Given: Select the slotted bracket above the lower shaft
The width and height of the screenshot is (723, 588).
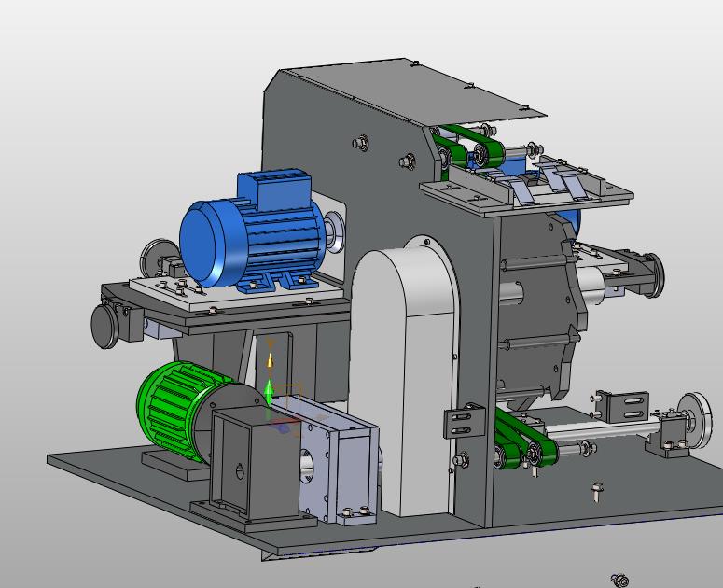Looking at the screenshot, I should tap(628, 405).
